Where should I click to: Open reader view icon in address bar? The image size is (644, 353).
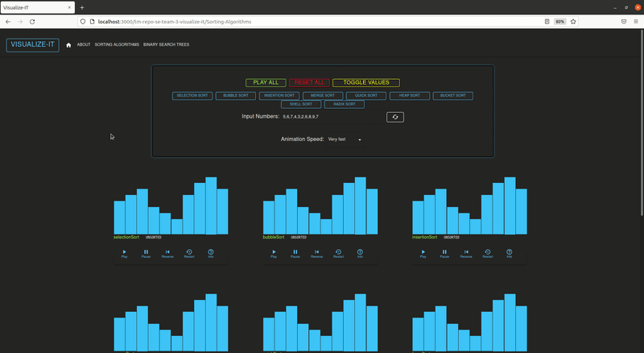[x=547, y=22]
